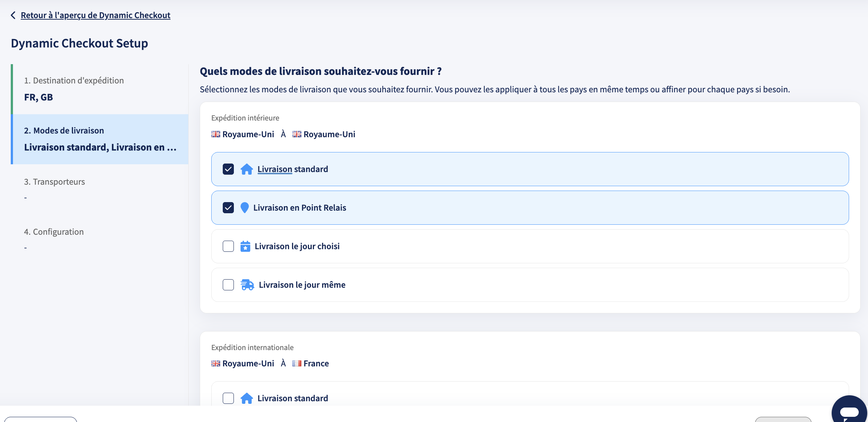Click house icon in Expédition internationale section
The image size is (868, 422).
(x=246, y=398)
